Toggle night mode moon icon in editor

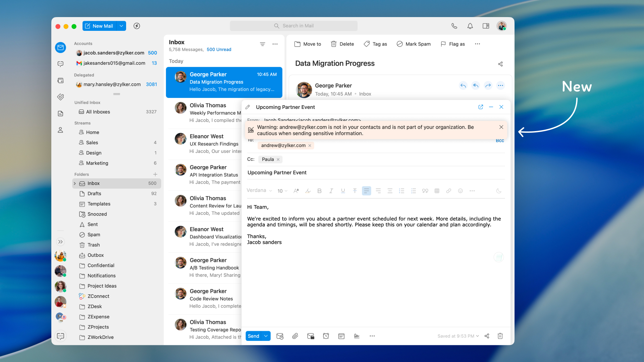click(x=499, y=191)
